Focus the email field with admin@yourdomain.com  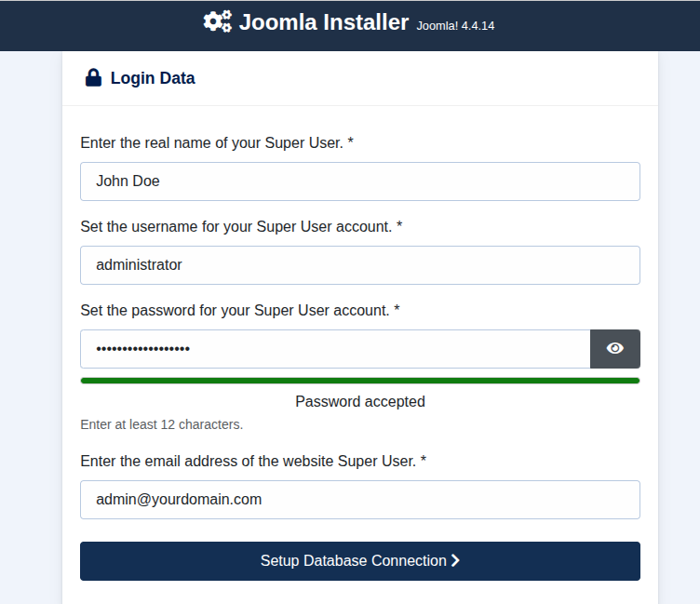pos(360,500)
